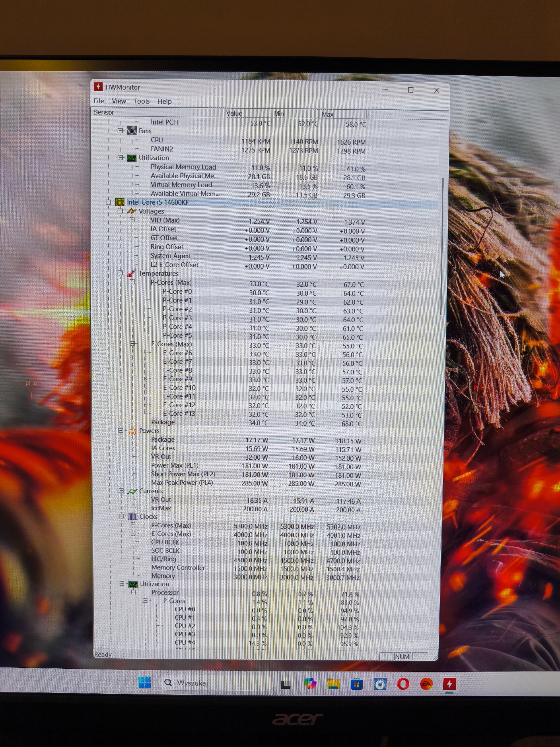
Task: Collapse the Processor utilization node
Action: tap(134, 592)
